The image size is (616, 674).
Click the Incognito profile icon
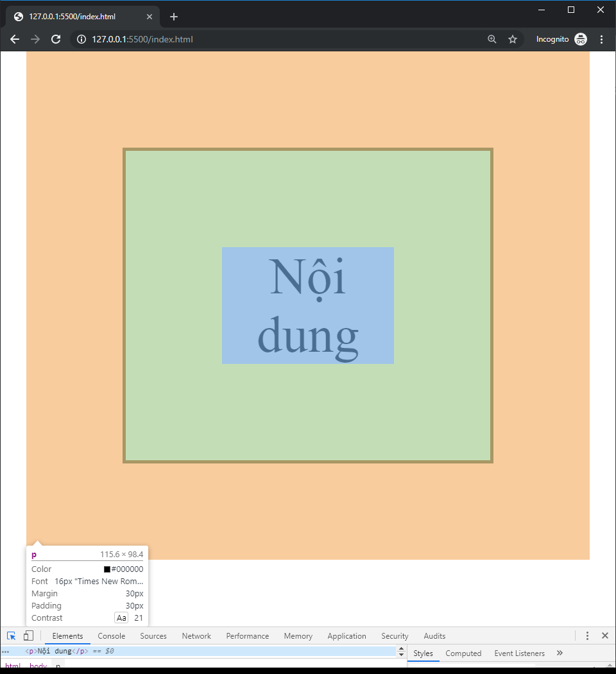[x=581, y=39]
